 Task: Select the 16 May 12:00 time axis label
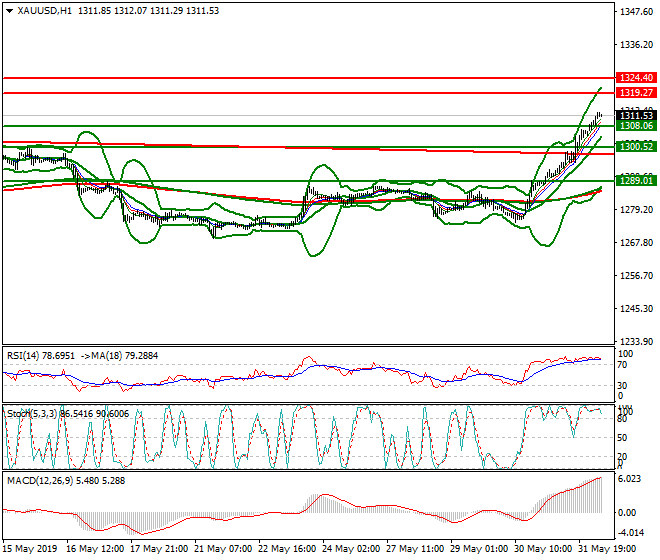[x=95, y=549]
